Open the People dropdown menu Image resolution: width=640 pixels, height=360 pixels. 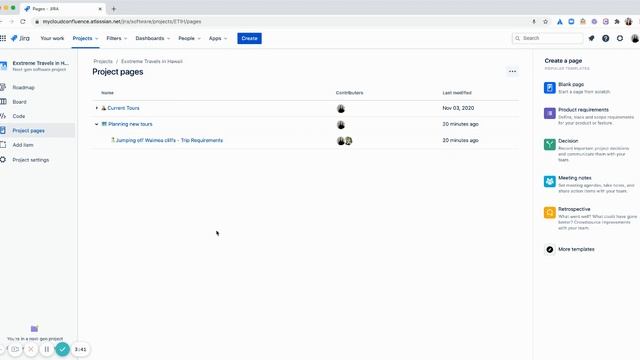(x=189, y=38)
